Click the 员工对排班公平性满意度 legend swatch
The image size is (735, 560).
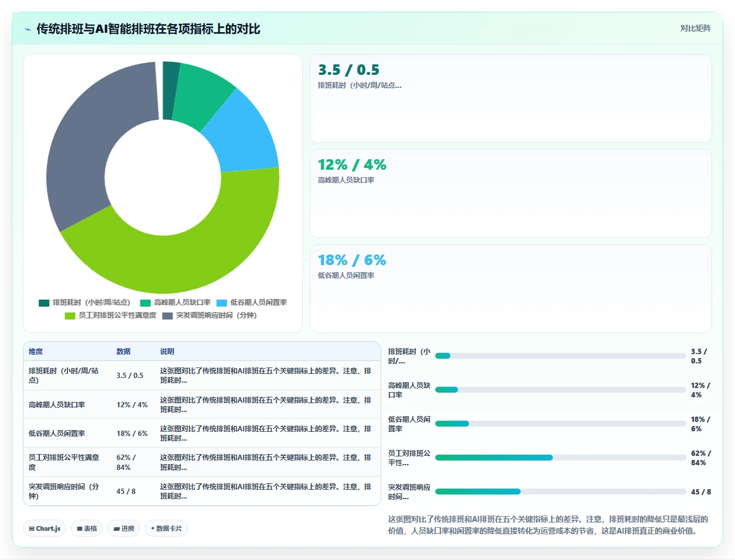pyautogui.click(x=70, y=315)
